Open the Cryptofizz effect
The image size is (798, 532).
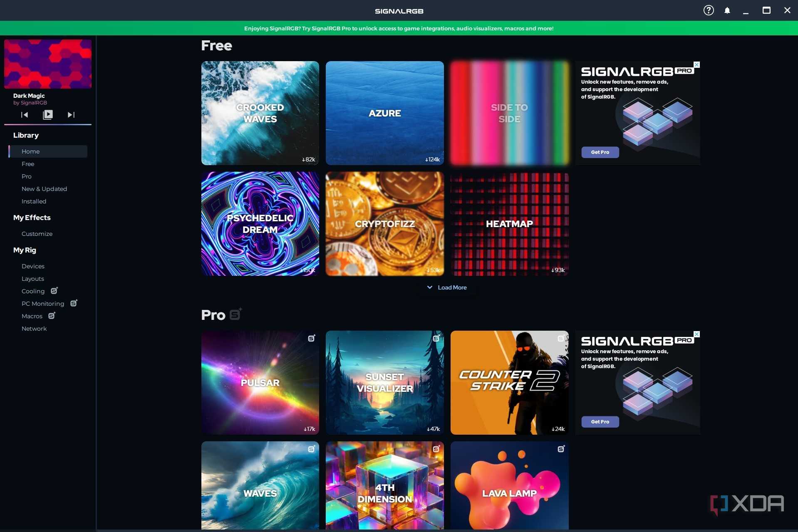(x=385, y=224)
